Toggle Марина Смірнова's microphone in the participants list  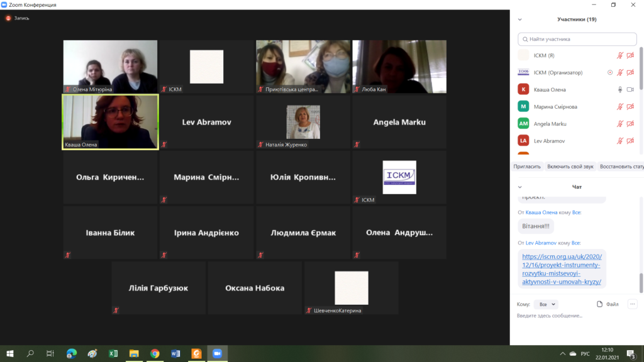(620, 107)
